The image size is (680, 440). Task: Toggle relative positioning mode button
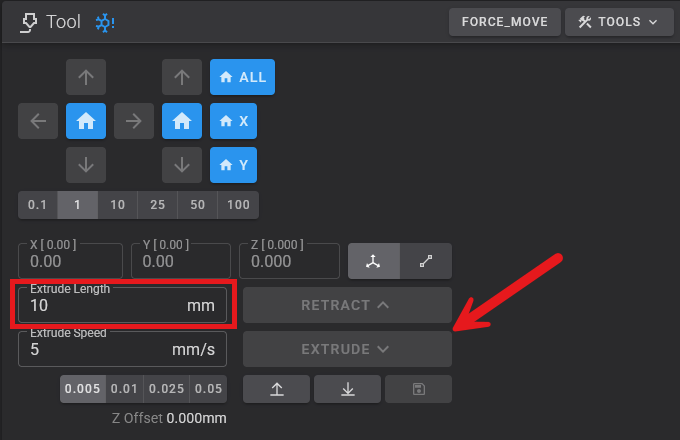[x=426, y=261]
